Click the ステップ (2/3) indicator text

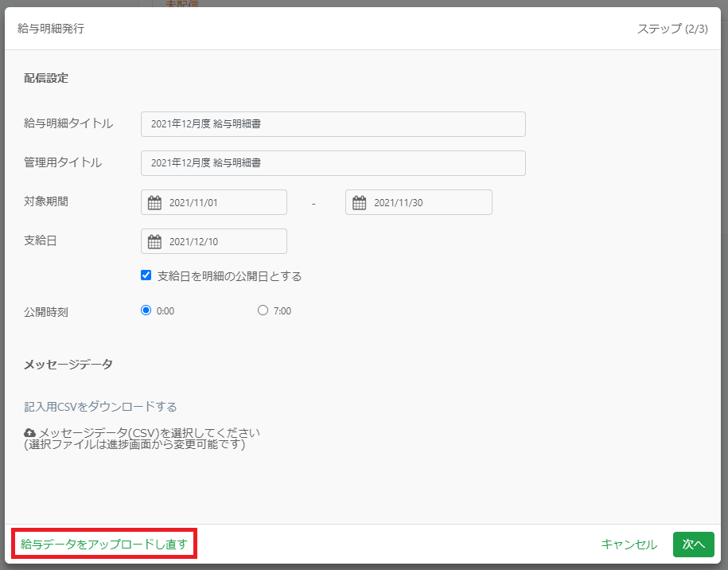pos(672,29)
